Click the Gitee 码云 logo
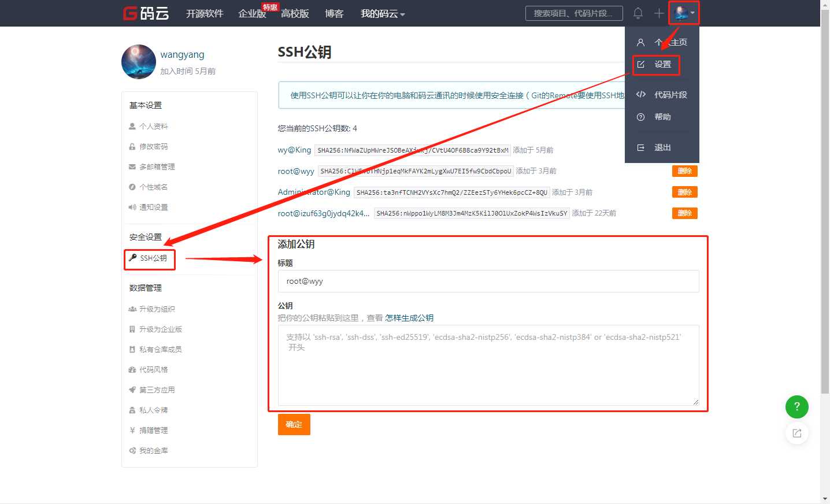830x504 pixels. (146, 13)
